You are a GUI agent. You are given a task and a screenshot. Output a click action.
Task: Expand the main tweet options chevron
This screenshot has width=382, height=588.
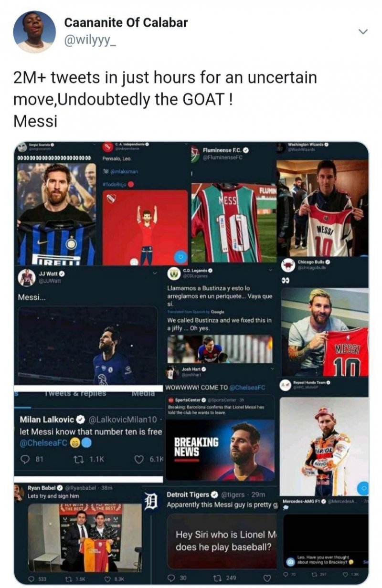[363, 31]
